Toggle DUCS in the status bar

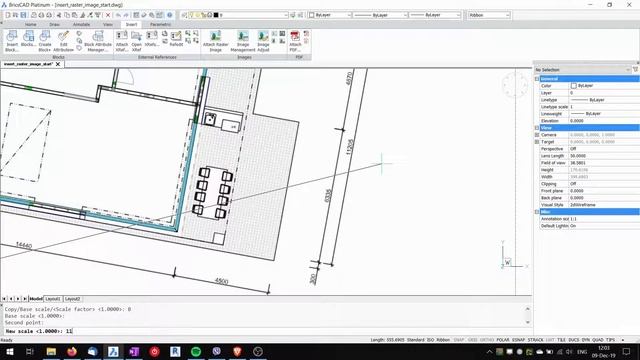pyautogui.click(x=573, y=340)
